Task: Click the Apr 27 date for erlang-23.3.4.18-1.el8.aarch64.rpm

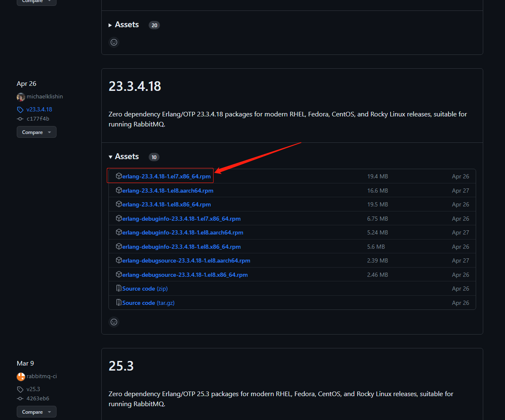Action: (x=461, y=191)
